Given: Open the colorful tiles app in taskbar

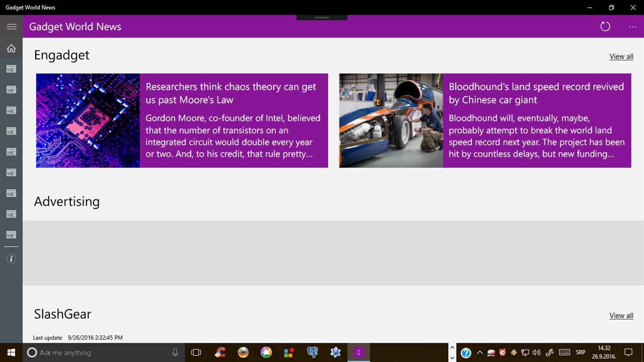Looking at the screenshot, I should (x=289, y=352).
